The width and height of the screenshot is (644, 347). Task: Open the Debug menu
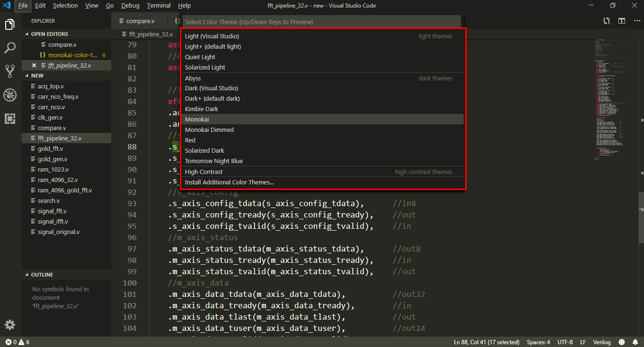tap(130, 6)
